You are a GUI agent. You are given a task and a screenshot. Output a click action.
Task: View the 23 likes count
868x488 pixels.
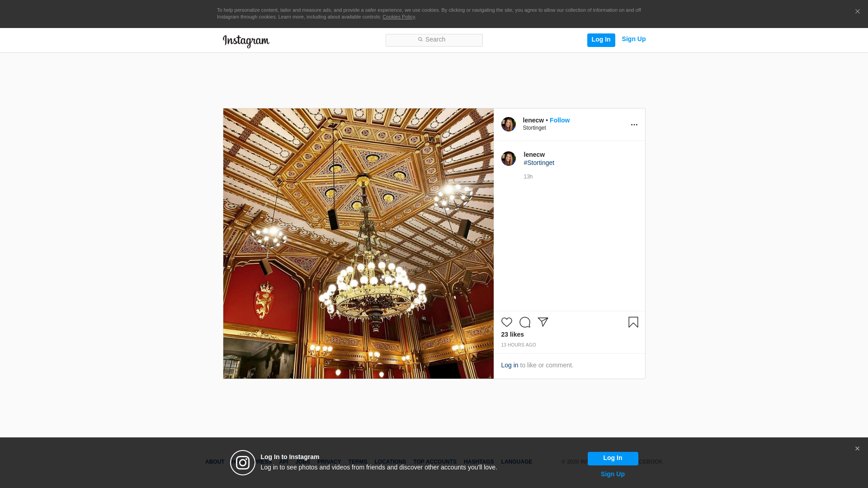pyautogui.click(x=513, y=334)
